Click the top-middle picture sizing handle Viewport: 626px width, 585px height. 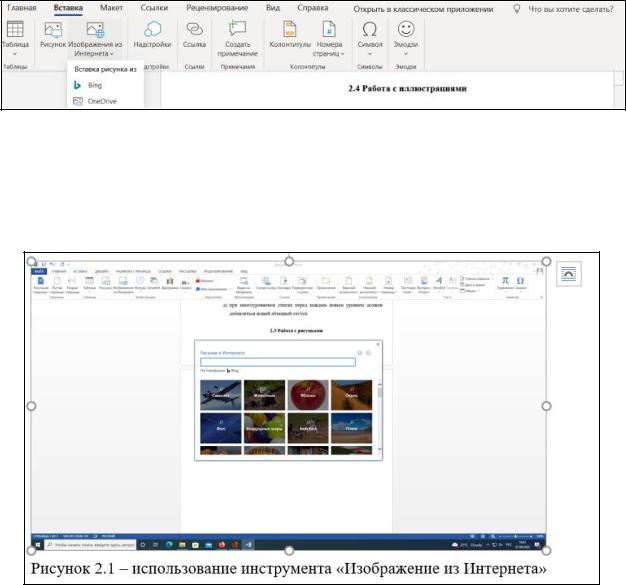(289, 262)
